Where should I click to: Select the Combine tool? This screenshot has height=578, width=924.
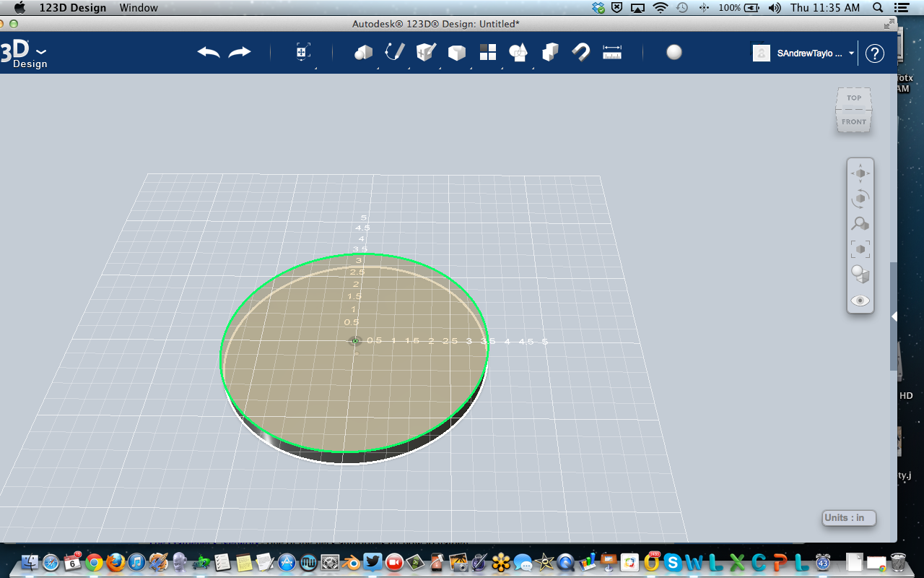coord(518,52)
